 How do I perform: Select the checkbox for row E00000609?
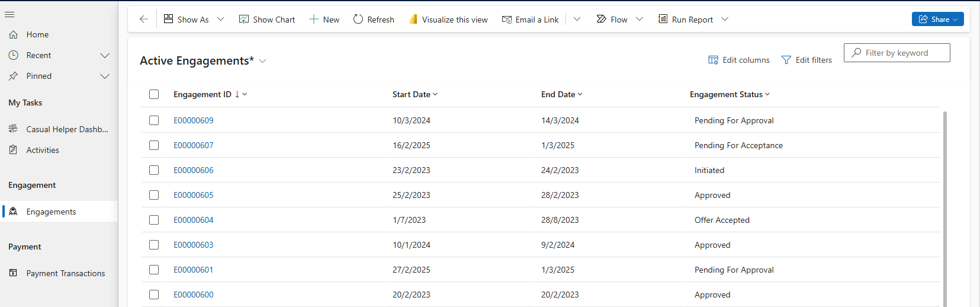[154, 120]
